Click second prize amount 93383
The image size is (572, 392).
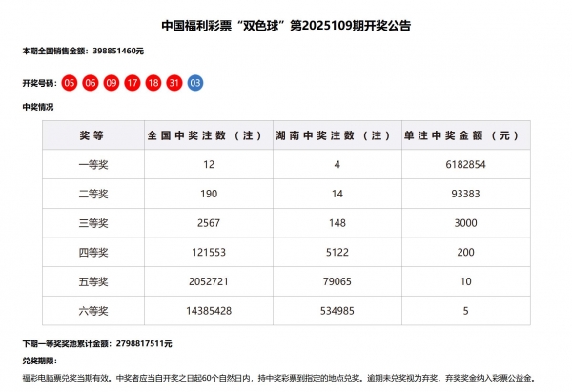tap(465, 194)
